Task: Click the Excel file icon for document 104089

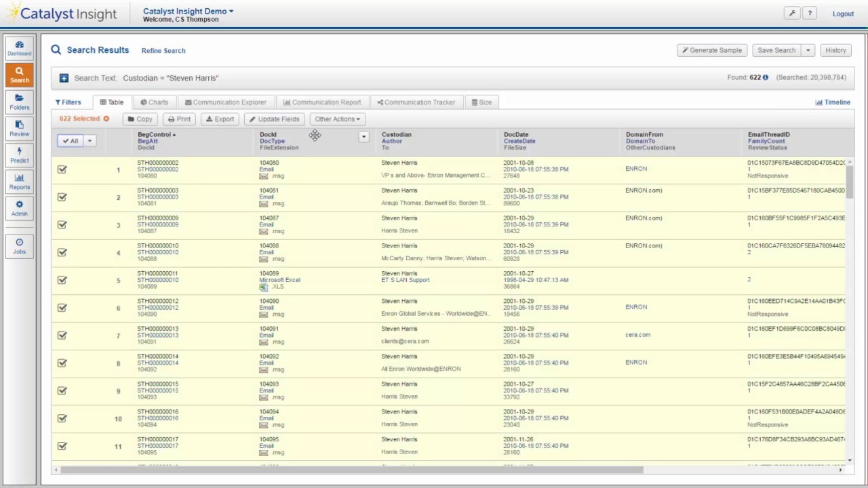Action: tap(263, 287)
